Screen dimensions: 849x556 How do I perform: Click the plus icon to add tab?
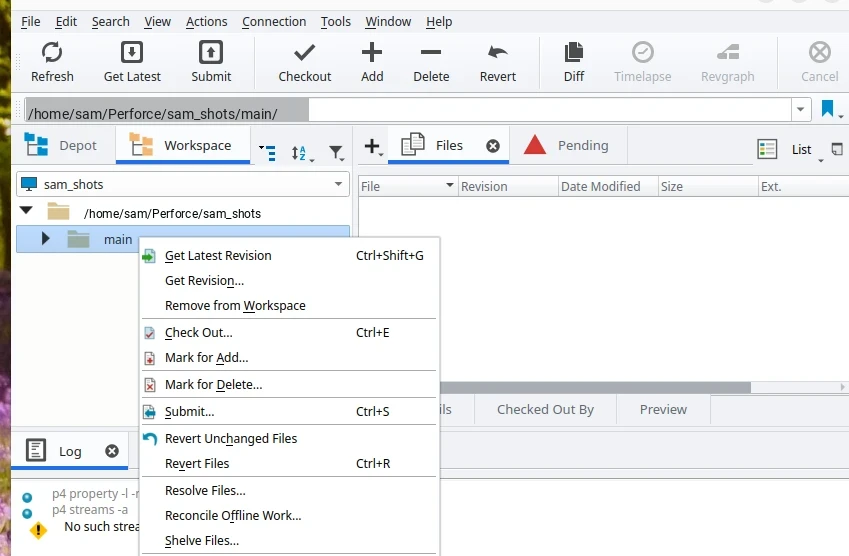click(x=372, y=146)
